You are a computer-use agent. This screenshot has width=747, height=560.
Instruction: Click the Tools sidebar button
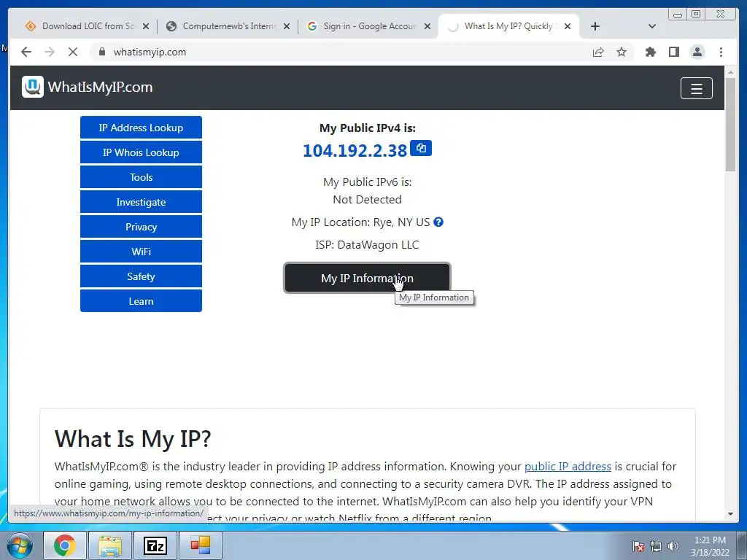tap(141, 177)
